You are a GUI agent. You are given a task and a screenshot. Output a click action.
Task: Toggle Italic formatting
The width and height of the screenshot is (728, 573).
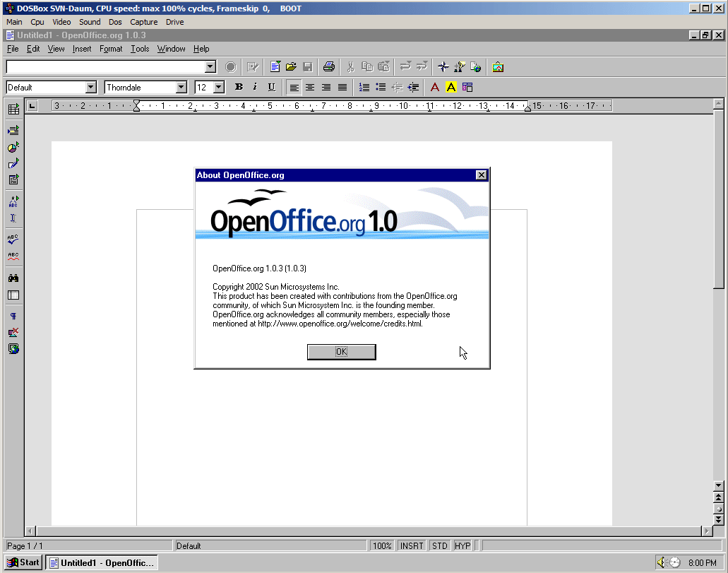pyautogui.click(x=256, y=88)
